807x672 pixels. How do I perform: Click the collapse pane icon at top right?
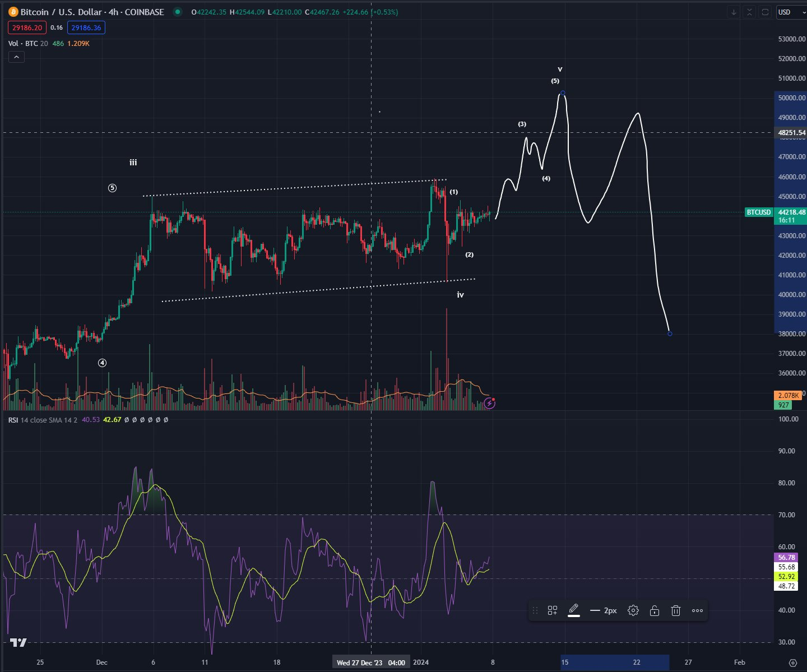click(x=750, y=12)
